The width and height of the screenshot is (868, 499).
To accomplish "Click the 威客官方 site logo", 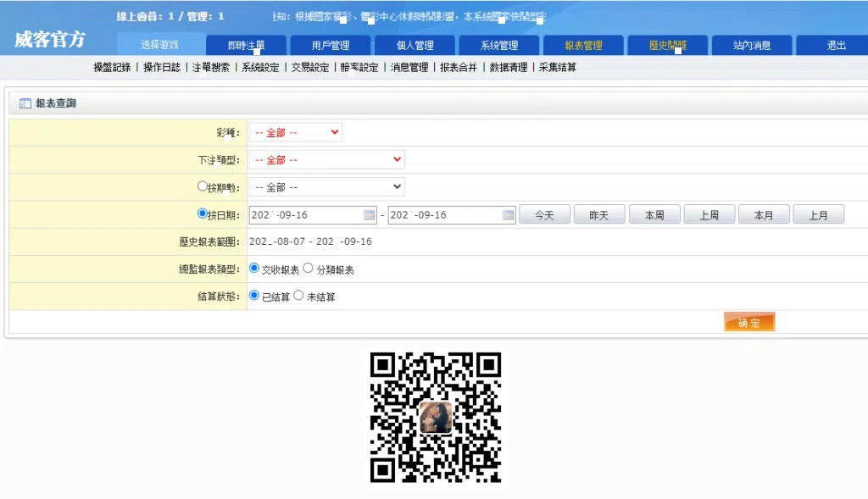I will [50, 39].
